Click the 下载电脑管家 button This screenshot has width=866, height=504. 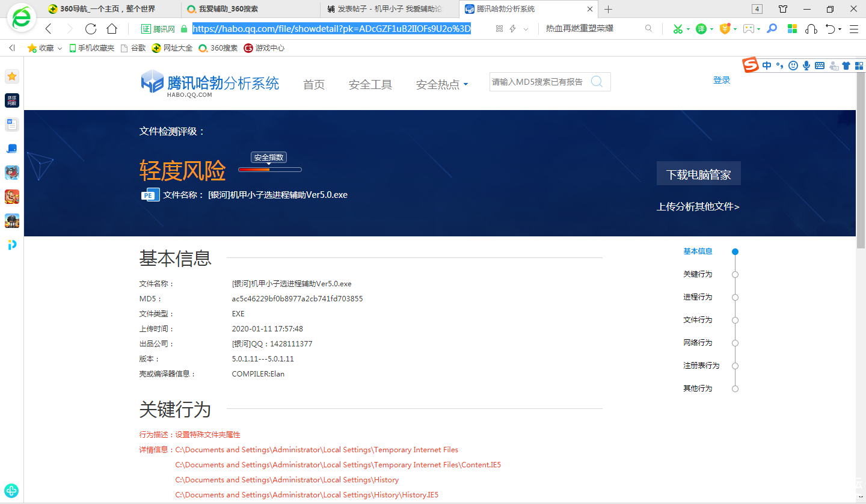698,174
